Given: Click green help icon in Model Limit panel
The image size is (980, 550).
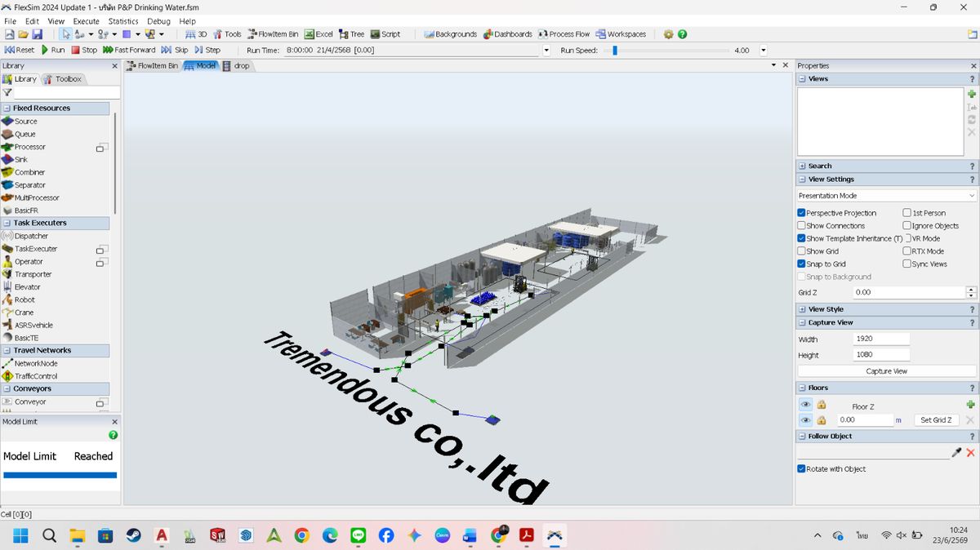Looking at the screenshot, I should 113,435.
